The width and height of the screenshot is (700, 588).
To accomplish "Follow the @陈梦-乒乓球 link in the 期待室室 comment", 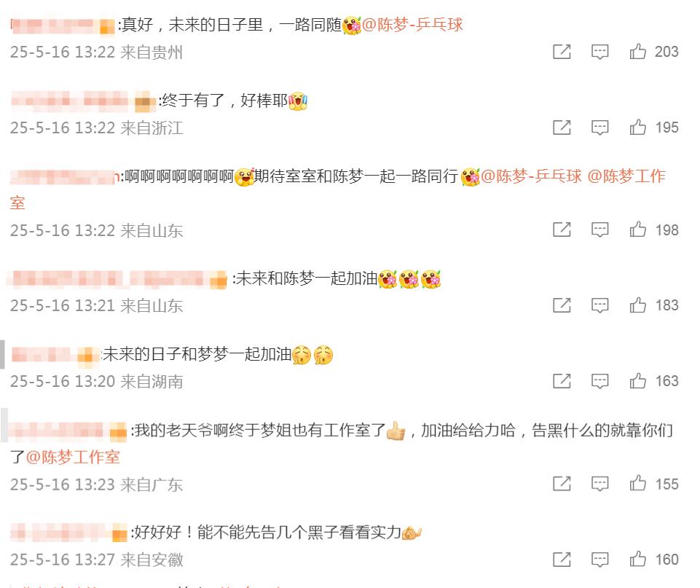I will coord(531,176).
